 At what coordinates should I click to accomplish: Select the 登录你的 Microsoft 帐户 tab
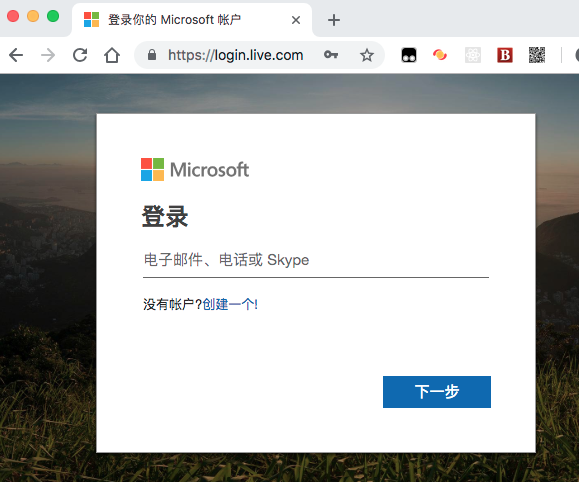click(192, 20)
